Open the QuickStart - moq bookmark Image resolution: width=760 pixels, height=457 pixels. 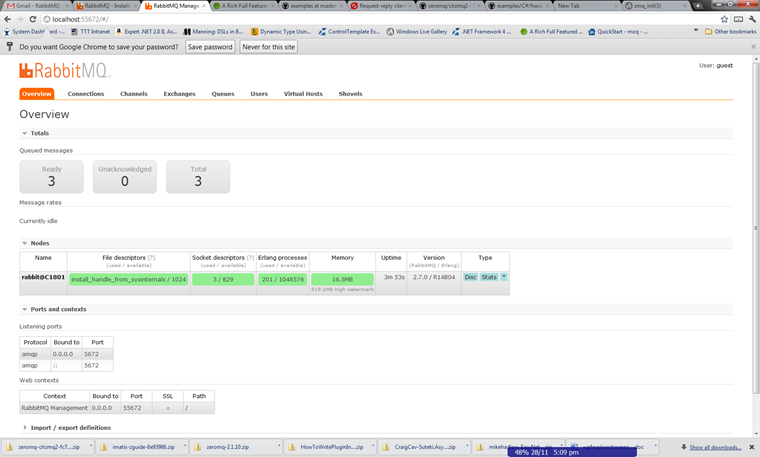pos(618,32)
